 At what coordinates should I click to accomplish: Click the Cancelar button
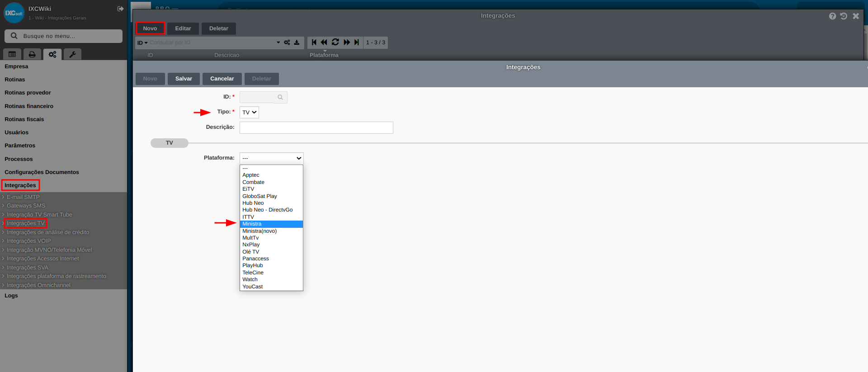[222, 79]
